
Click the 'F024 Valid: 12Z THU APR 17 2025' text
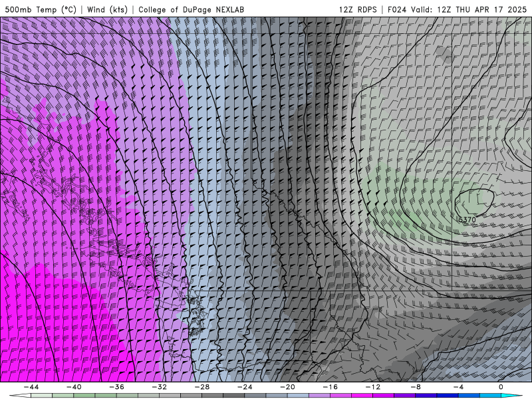point(457,9)
